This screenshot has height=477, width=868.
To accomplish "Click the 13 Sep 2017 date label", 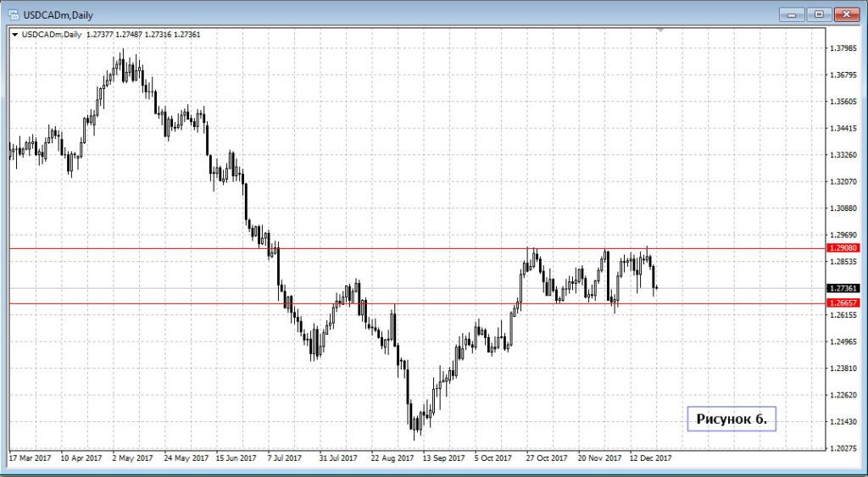I will (444, 458).
